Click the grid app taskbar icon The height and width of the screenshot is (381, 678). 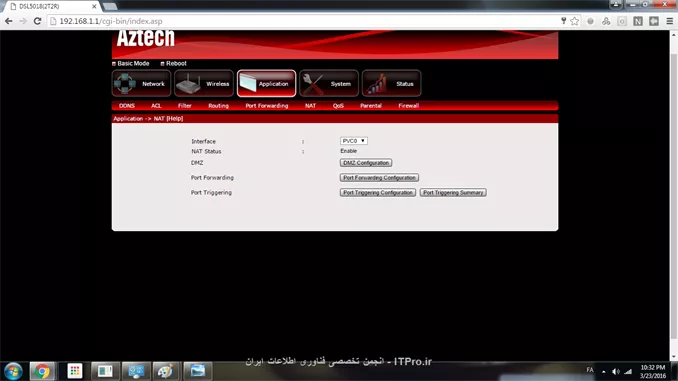pos(74,371)
